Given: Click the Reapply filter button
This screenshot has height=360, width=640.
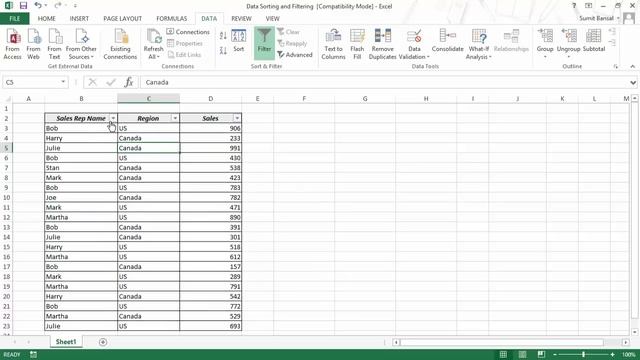Looking at the screenshot, I should click(292, 43).
